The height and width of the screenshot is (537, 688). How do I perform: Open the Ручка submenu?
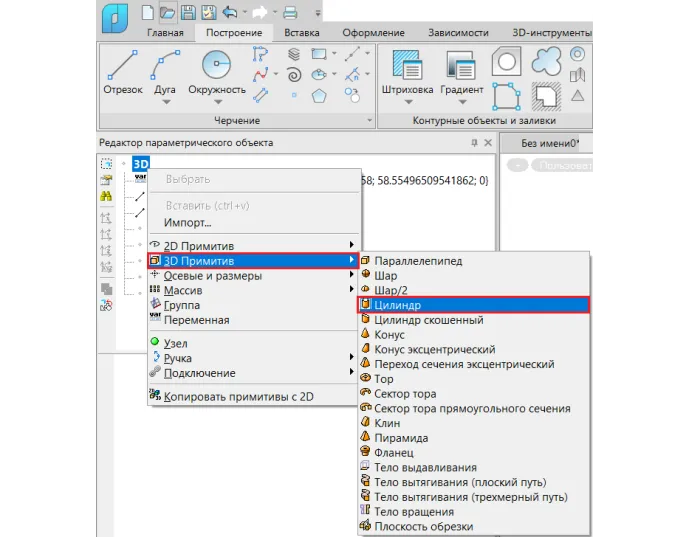pyautogui.click(x=253, y=358)
